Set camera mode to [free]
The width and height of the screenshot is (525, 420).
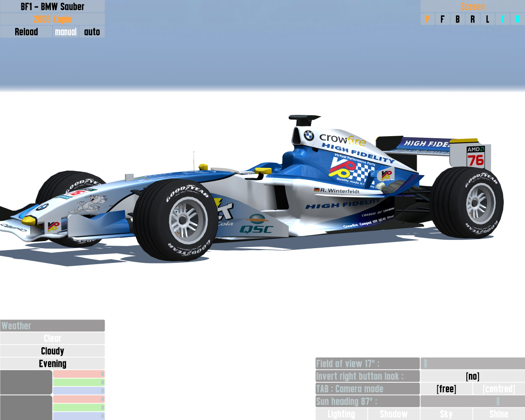pyautogui.click(x=446, y=389)
